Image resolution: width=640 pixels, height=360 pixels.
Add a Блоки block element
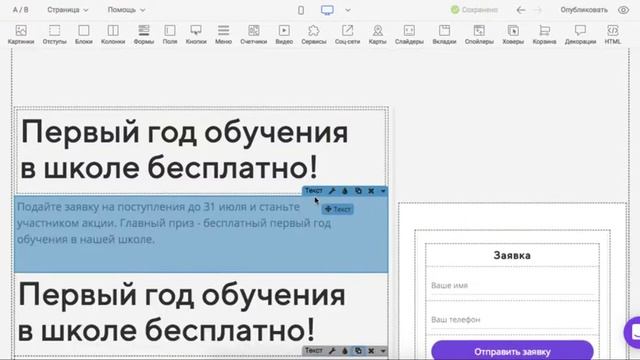(x=84, y=35)
